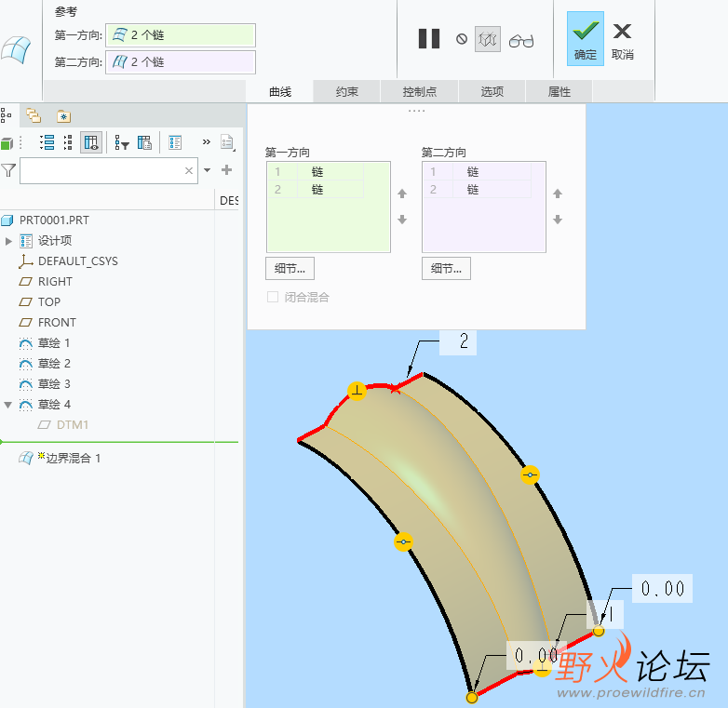Open the favorites folder tab icon
The height and width of the screenshot is (708, 728).
tap(63, 116)
